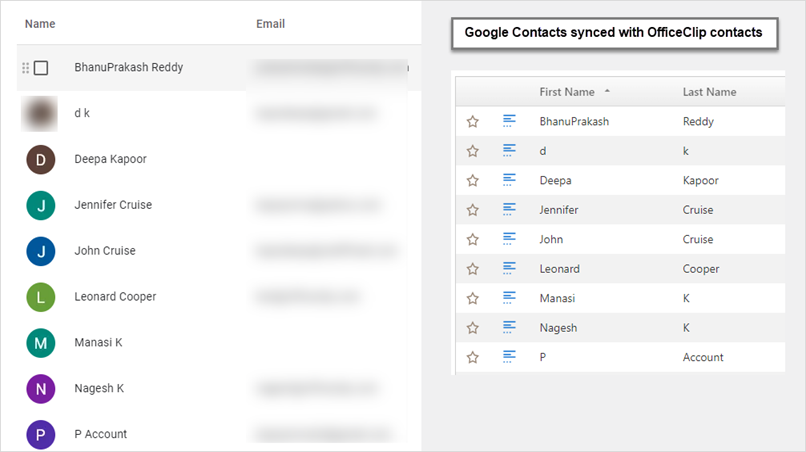Open details icon for Jennifer row
The width and height of the screenshot is (806, 452).
click(x=509, y=209)
